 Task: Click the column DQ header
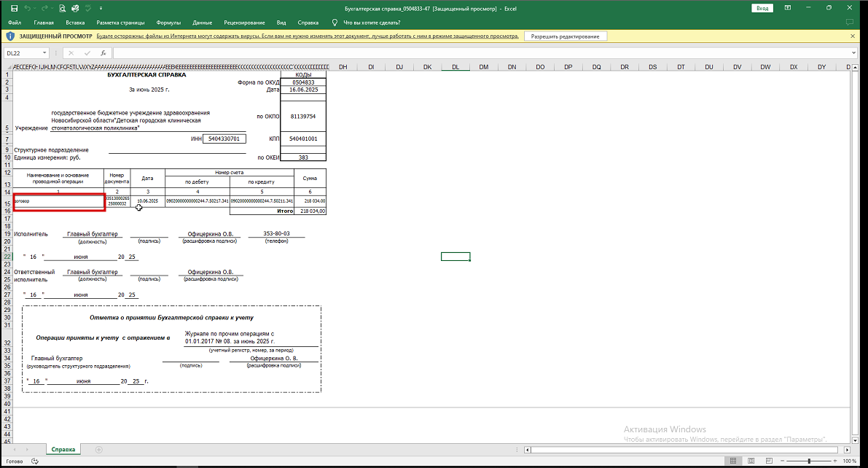coord(596,67)
